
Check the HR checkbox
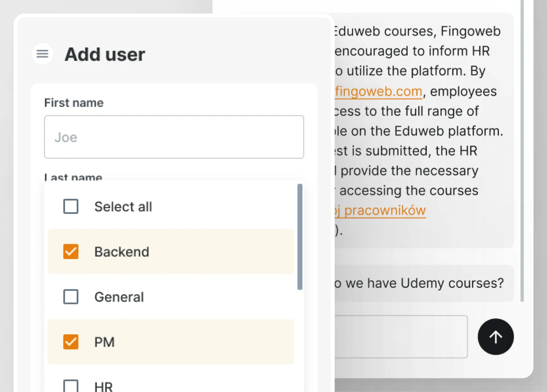coord(70,386)
